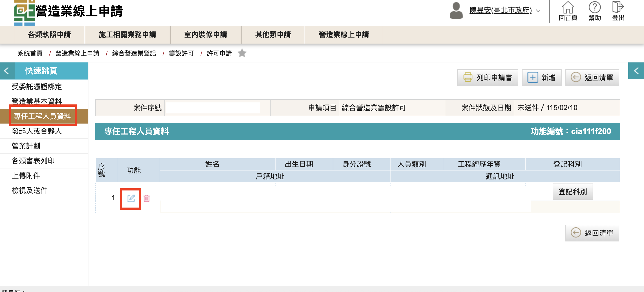The width and height of the screenshot is (644, 292).
Task: Click the site logo at top left
Action: point(24,13)
